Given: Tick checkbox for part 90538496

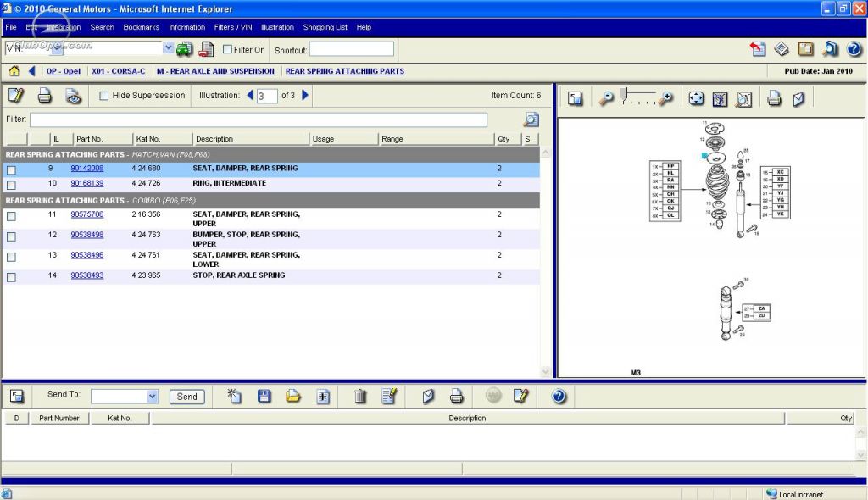Looking at the screenshot, I should 11,257.
